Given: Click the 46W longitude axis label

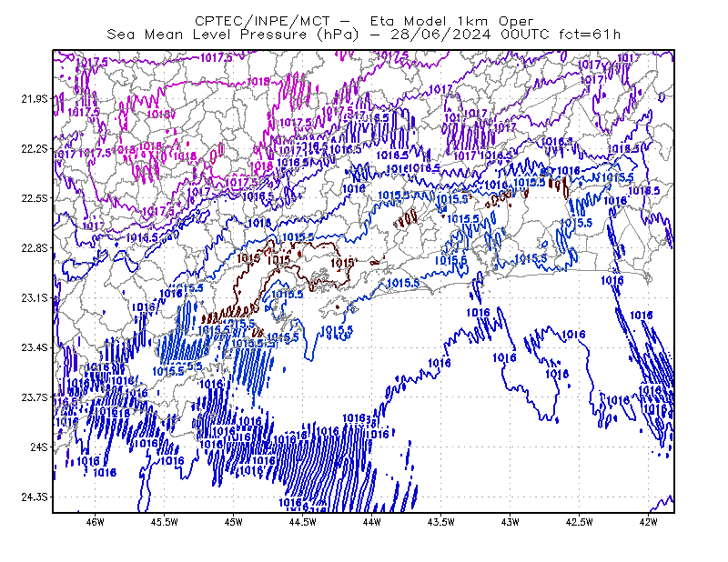Looking at the screenshot, I should [x=96, y=522].
